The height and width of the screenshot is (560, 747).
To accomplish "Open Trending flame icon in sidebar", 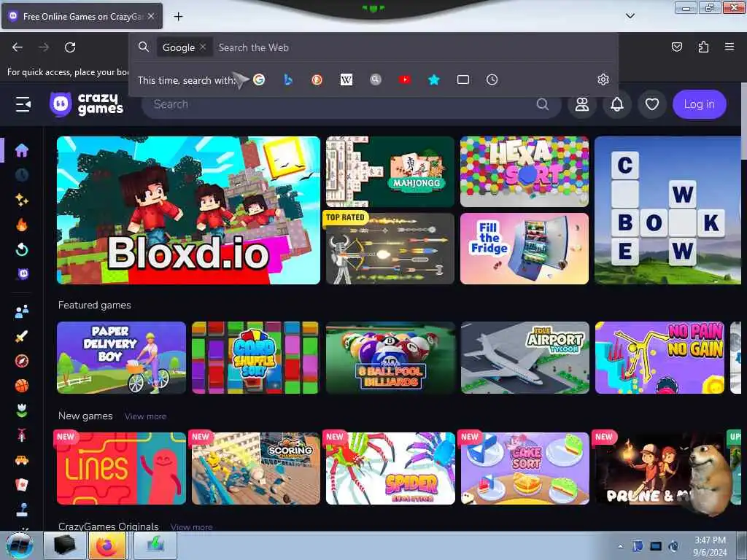I will tap(21, 225).
